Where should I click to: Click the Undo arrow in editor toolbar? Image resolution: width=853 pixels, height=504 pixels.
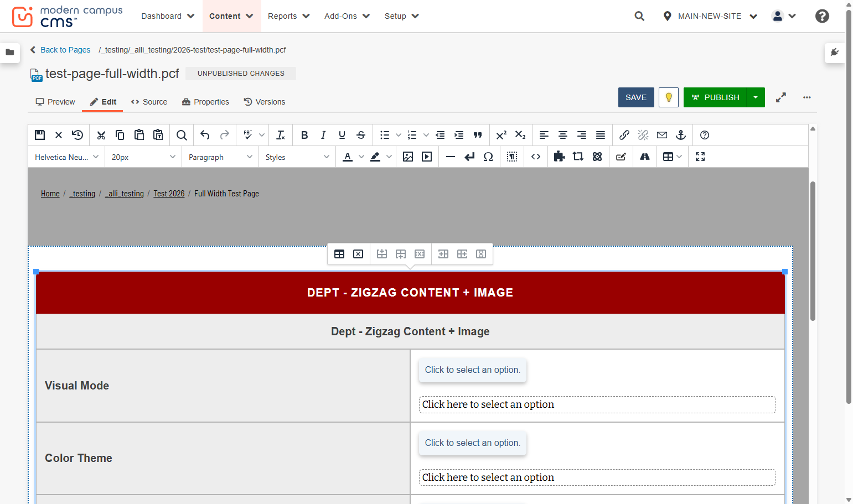[205, 135]
